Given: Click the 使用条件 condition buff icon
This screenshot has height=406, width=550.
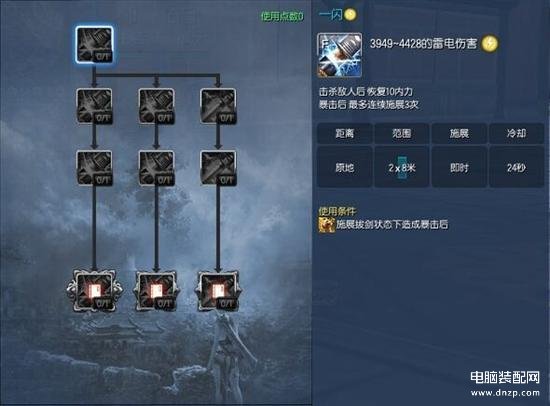Looking at the screenshot, I should 326,225.
